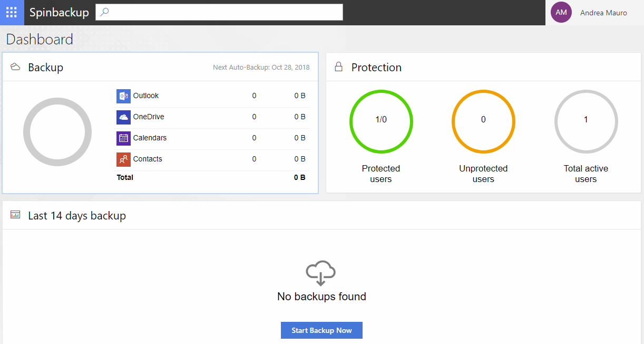644x344 pixels.
Task: Click the OneDrive item count 0
Action: point(254,117)
